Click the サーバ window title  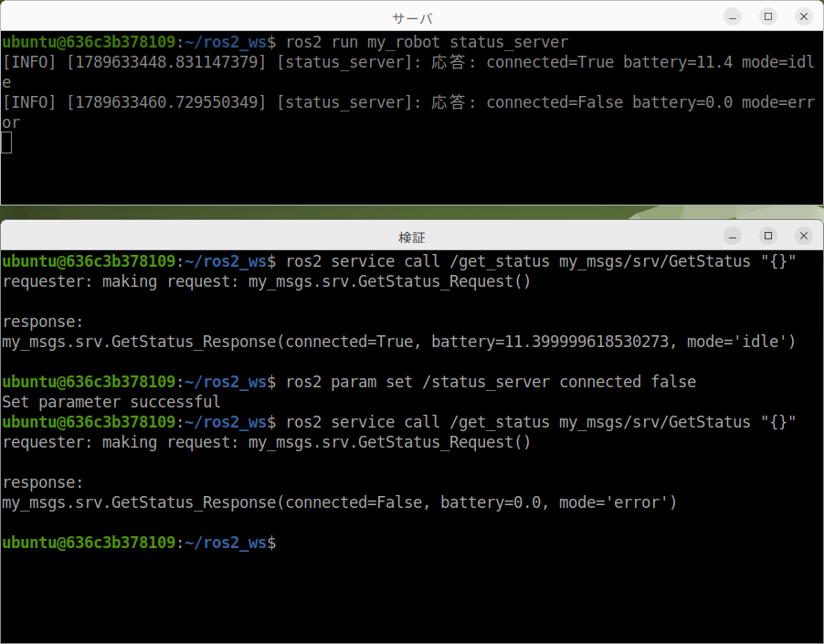(x=412, y=19)
